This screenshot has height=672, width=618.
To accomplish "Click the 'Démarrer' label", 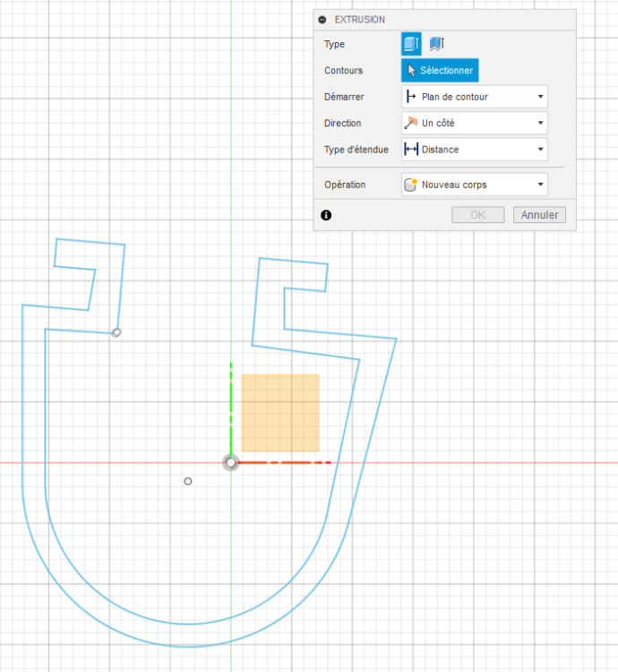I will pyautogui.click(x=344, y=97).
